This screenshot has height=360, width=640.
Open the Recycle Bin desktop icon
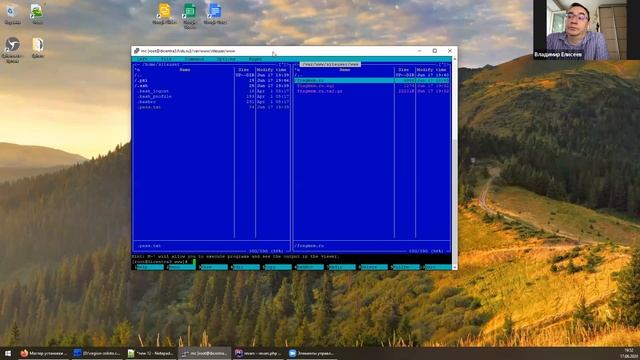point(12,14)
